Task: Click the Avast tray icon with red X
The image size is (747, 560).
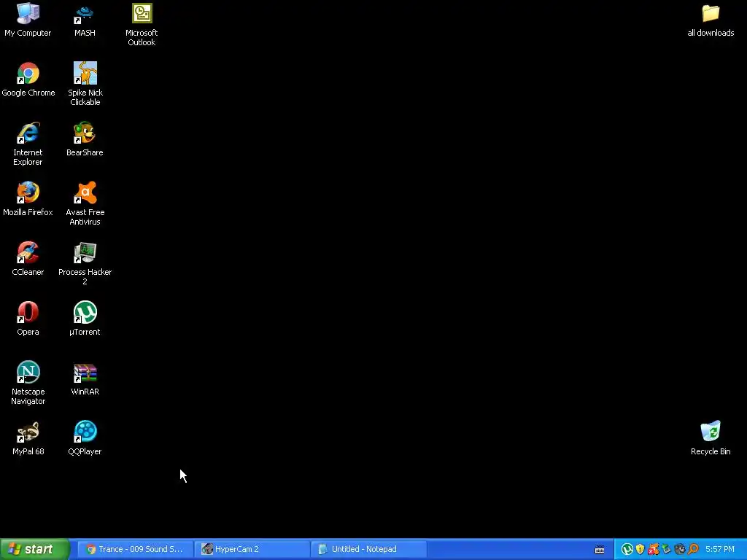Action: 653,550
